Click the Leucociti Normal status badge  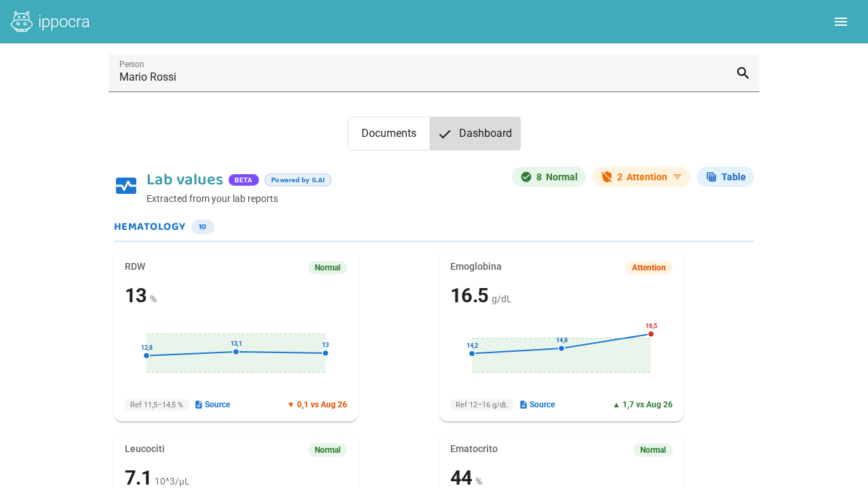coord(328,450)
